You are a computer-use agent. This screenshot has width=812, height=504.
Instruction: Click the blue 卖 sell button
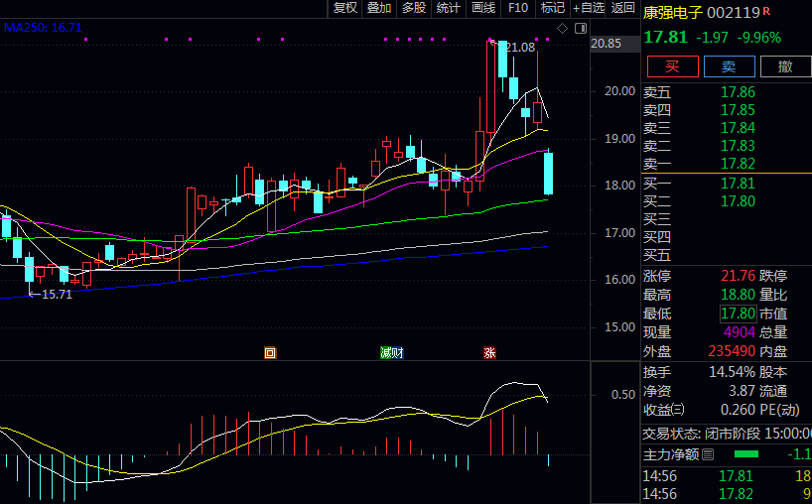[x=730, y=66]
